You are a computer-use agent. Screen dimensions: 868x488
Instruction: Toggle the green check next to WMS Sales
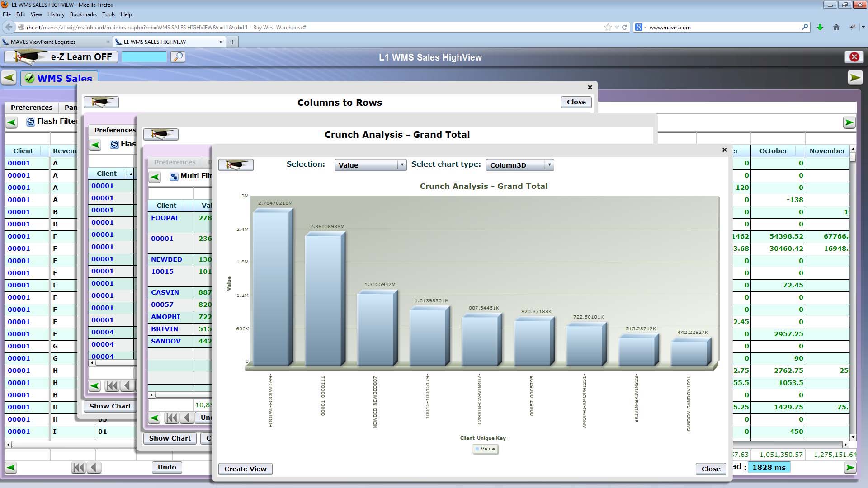point(30,78)
